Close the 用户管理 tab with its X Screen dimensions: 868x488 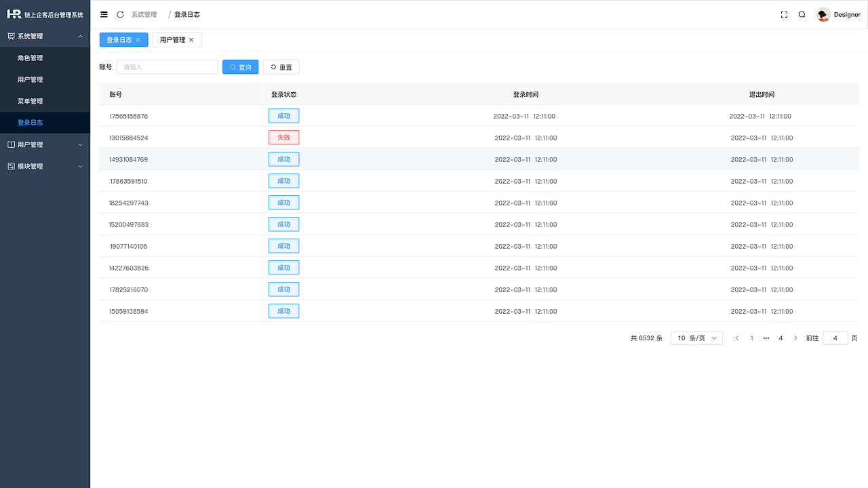click(191, 40)
